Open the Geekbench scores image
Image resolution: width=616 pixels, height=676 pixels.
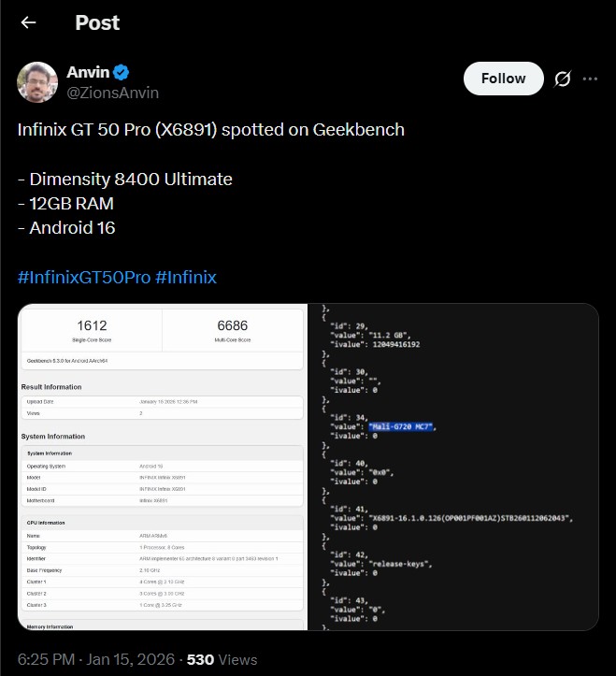coord(163,467)
